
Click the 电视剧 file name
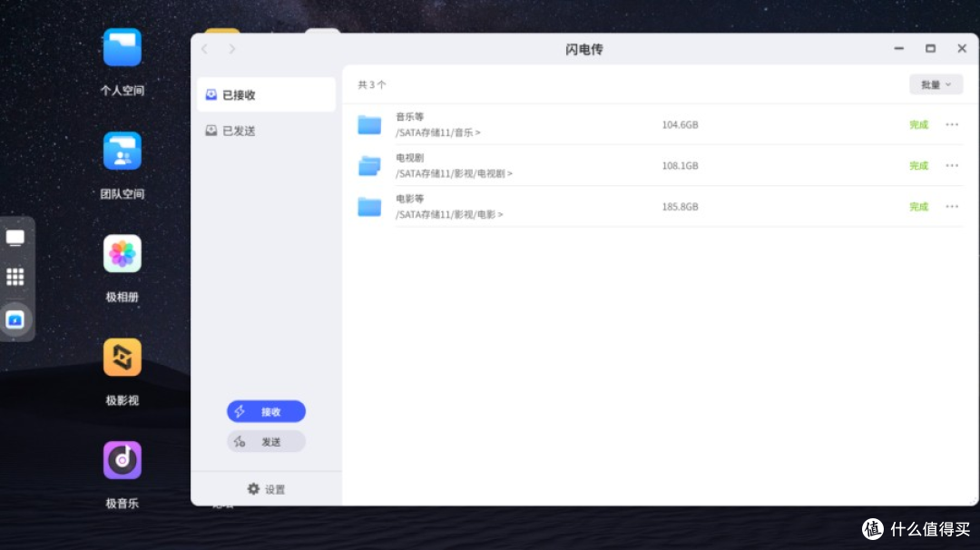click(x=410, y=158)
